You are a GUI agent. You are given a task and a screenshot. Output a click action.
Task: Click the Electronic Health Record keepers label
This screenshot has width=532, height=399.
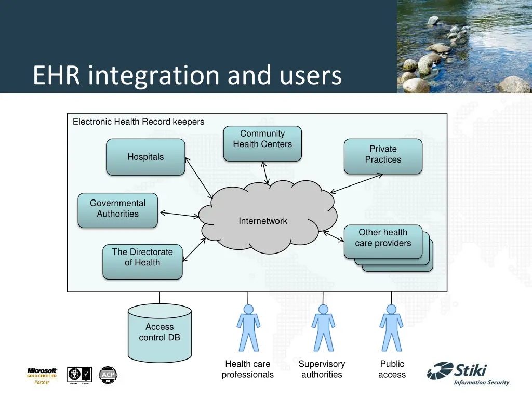point(138,122)
